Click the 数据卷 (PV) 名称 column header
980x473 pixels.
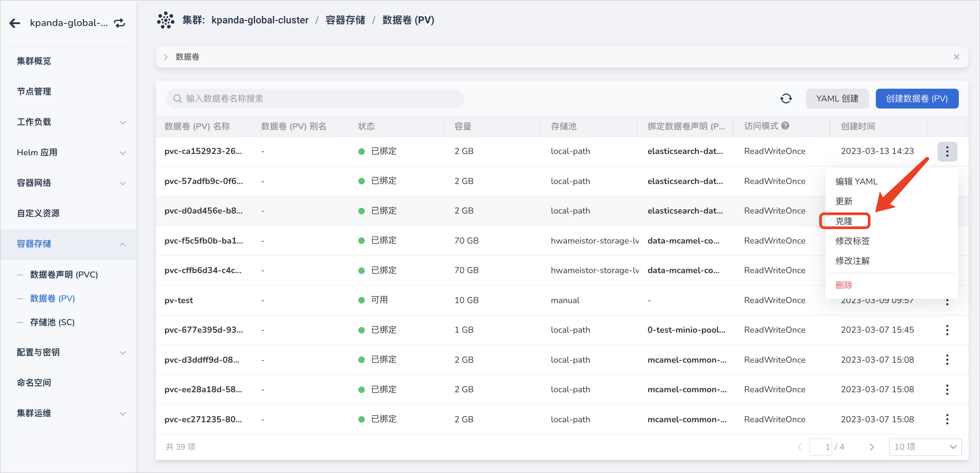tap(197, 126)
